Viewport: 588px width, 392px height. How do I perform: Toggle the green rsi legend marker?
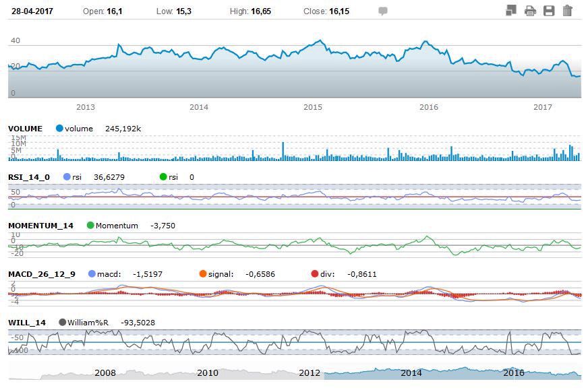point(163,177)
